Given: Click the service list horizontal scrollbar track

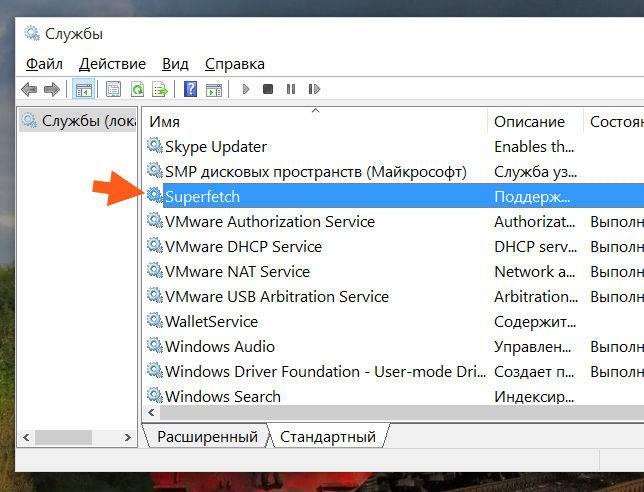Looking at the screenshot, I should point(402,412).
